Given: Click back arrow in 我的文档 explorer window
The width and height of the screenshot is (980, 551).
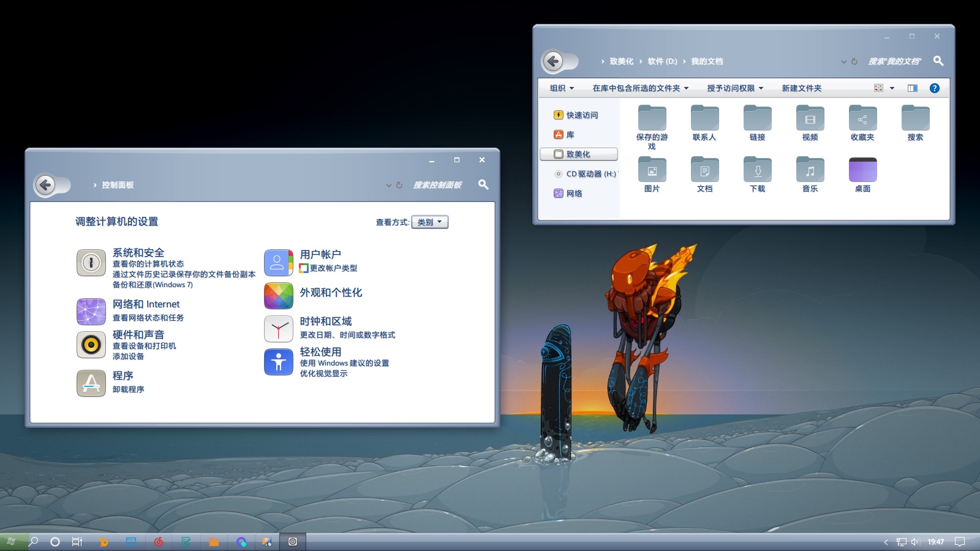Looking at the screenshot, I should [553, 61].
